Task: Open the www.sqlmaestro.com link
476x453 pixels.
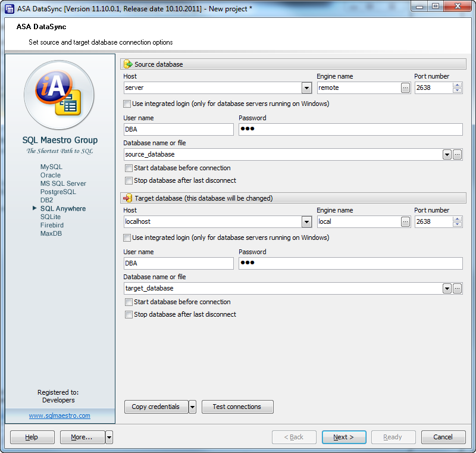Action: point(59,415)
